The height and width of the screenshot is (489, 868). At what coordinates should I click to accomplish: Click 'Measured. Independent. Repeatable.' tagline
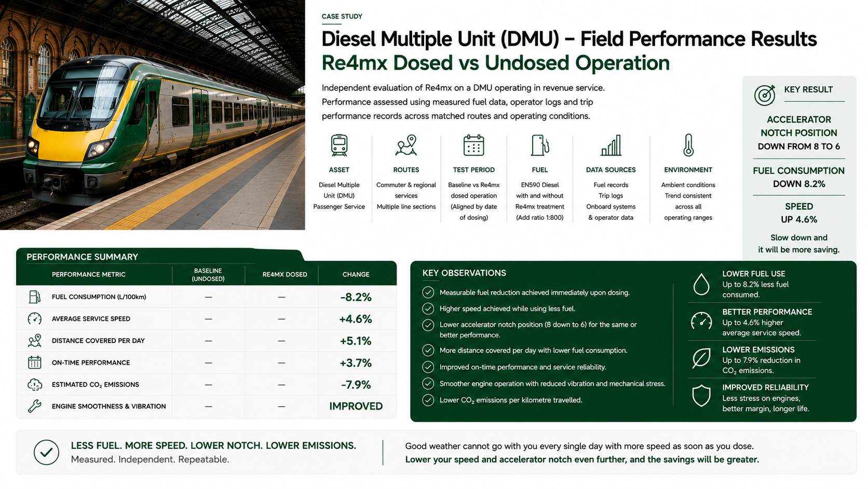pos(150,459)
